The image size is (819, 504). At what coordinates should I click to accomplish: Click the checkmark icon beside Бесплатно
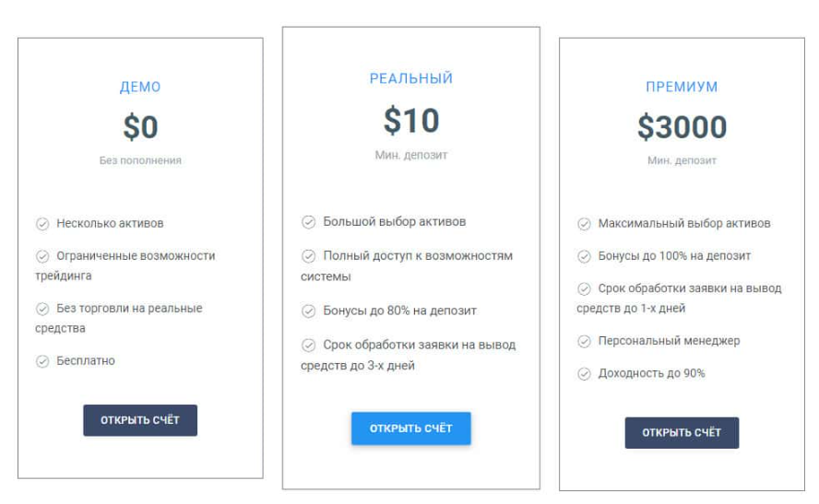coord(42,361)
